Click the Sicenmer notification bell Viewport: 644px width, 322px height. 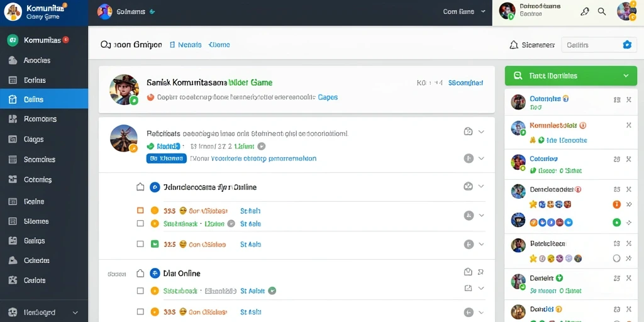(513, 45)
